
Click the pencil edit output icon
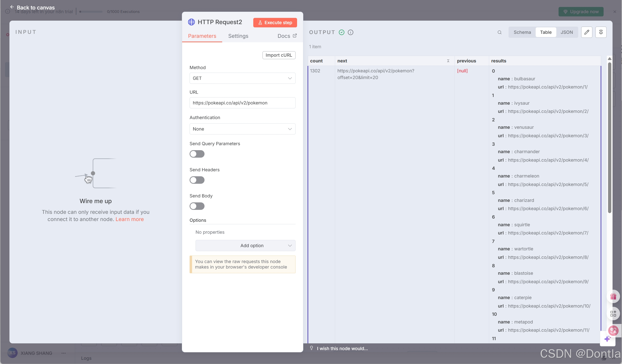[586, 32]
